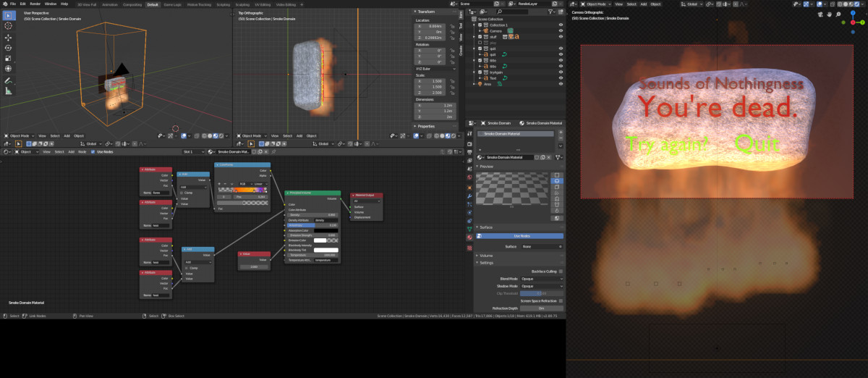Select the 3D Cursor tool

click(x=9, y=27)
